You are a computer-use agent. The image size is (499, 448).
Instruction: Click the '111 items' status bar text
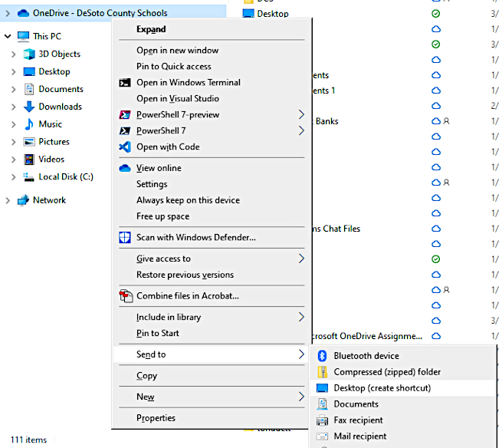pyautogui.click(x=28, y=440)
